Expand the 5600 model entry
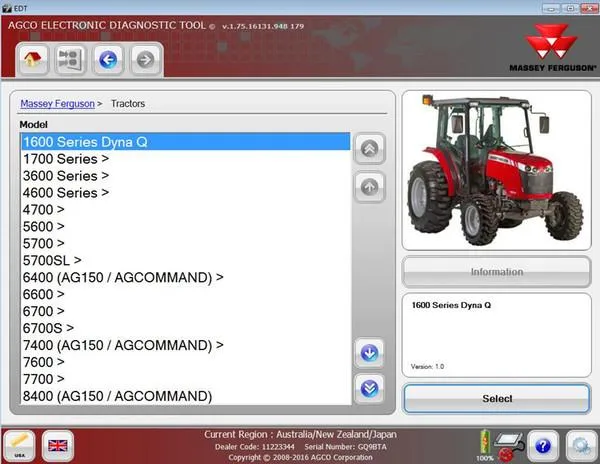Screen dimensions: 600x464 tap(186, 226)
